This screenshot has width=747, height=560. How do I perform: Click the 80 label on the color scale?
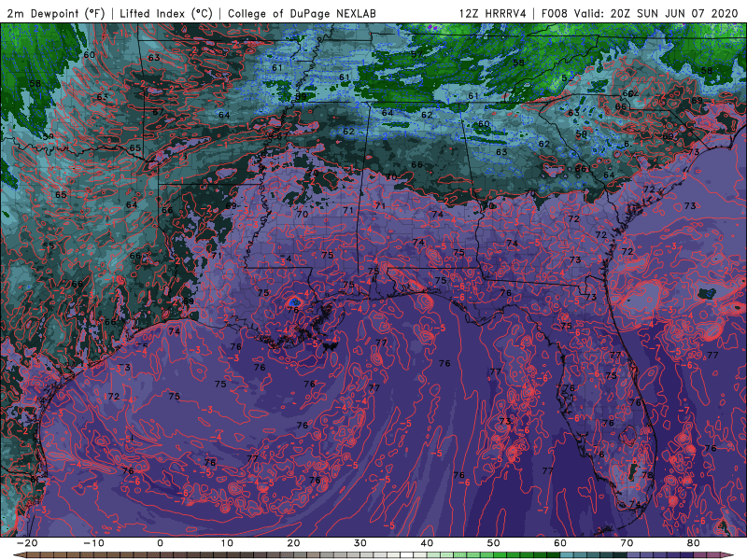pos(694,543)
